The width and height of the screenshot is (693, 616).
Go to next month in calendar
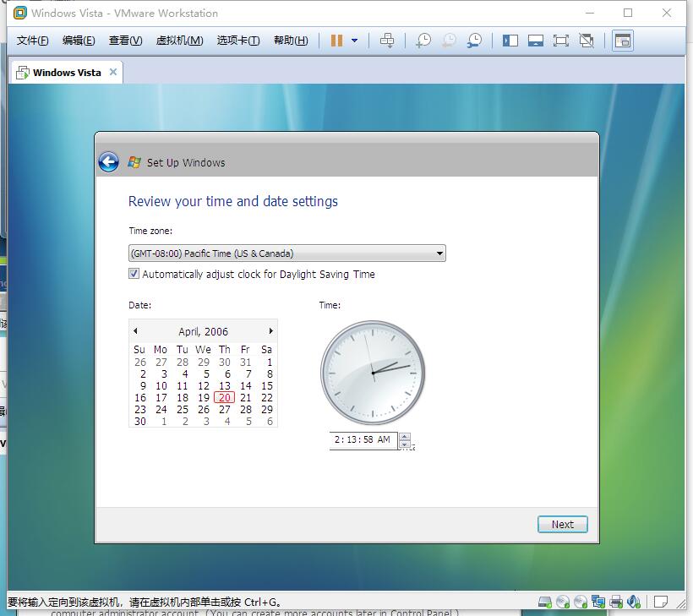tap(271, 330)
